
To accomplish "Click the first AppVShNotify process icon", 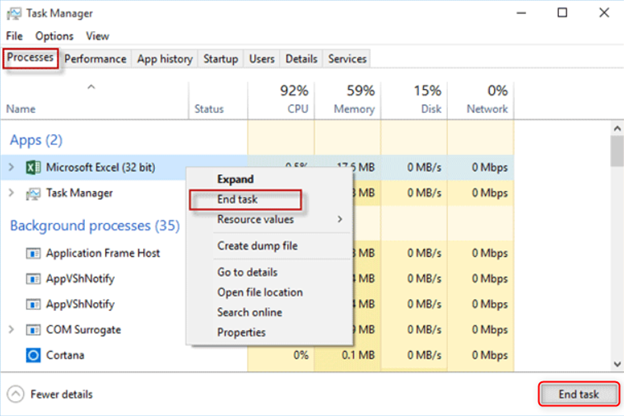I will (x=33, y=279).
